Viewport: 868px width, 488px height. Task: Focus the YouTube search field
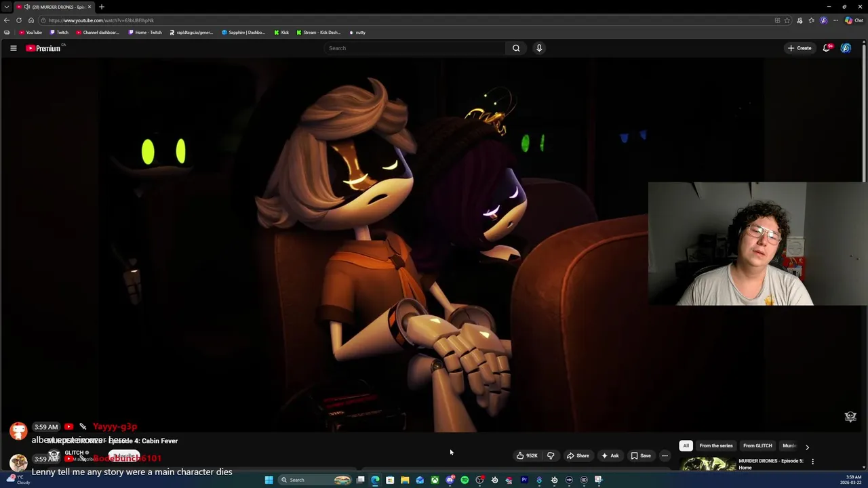(415, 48)
